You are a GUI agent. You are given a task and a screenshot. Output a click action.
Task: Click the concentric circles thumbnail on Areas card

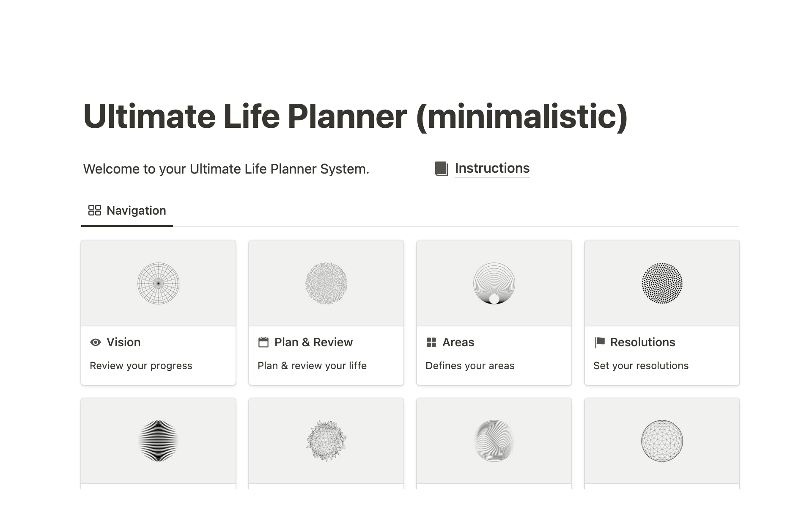[494, 283]
